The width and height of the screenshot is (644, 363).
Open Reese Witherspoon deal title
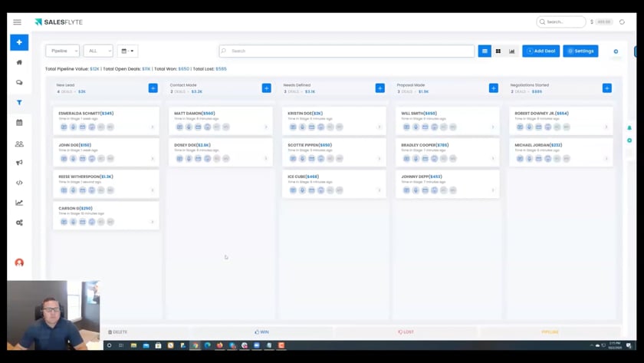click(86, 177)
